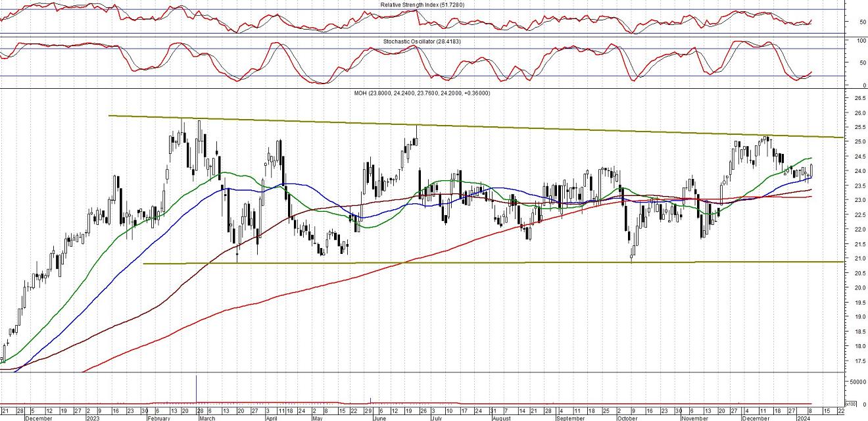Select the September month label

point(571,418)
